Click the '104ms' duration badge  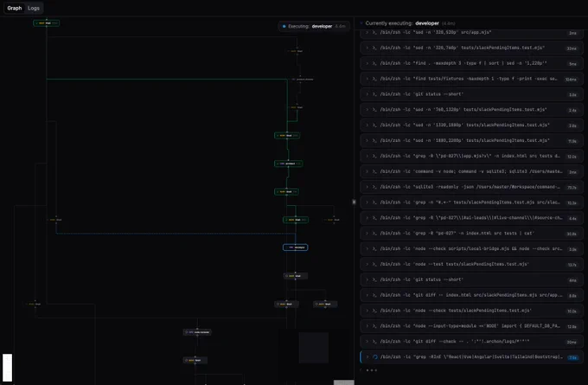pyautogui.click(x=571, y=80)
